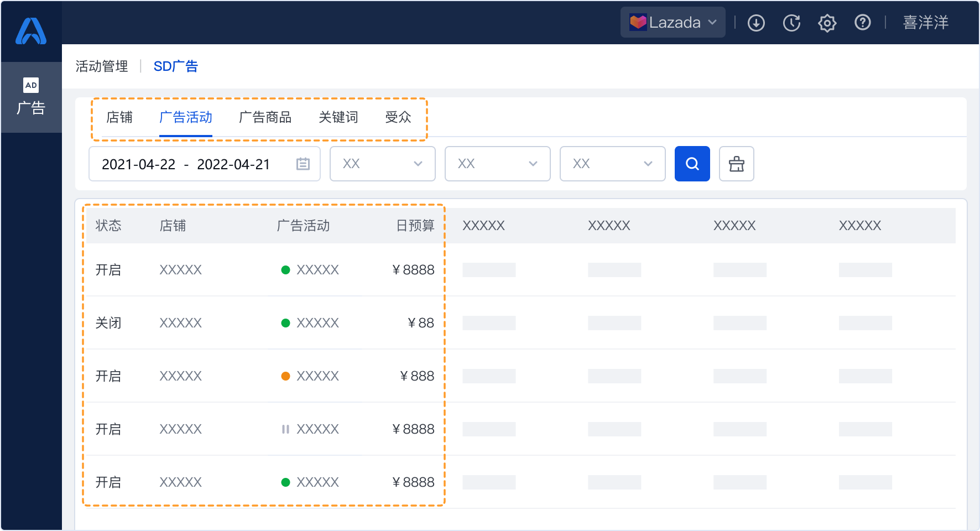Click the 广告活动 column header
The height and width of the screenshot is (531, 980).
(303, 226)
